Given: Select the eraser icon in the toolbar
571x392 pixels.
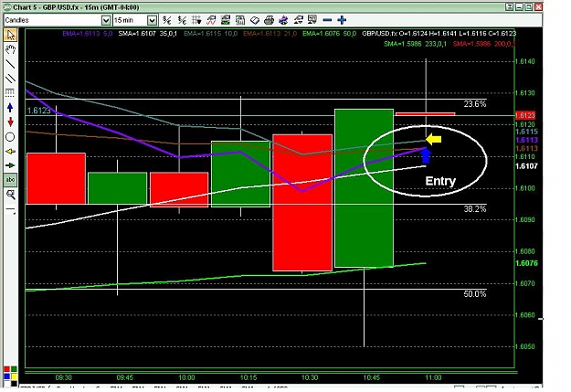Looking at the screenshot, I should pyautogui.click(x=255, y=20).
